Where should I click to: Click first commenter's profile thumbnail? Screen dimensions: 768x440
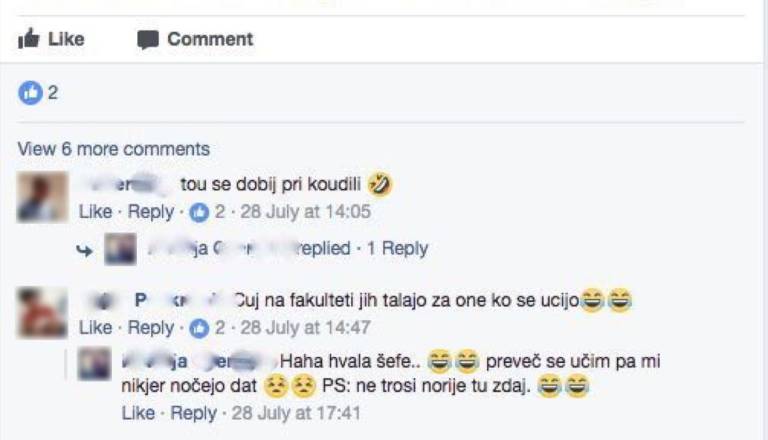[43, 196]
